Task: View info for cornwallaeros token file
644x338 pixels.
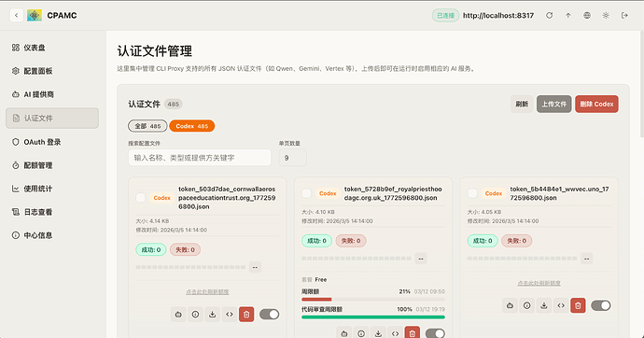Action: coord(195,315)
